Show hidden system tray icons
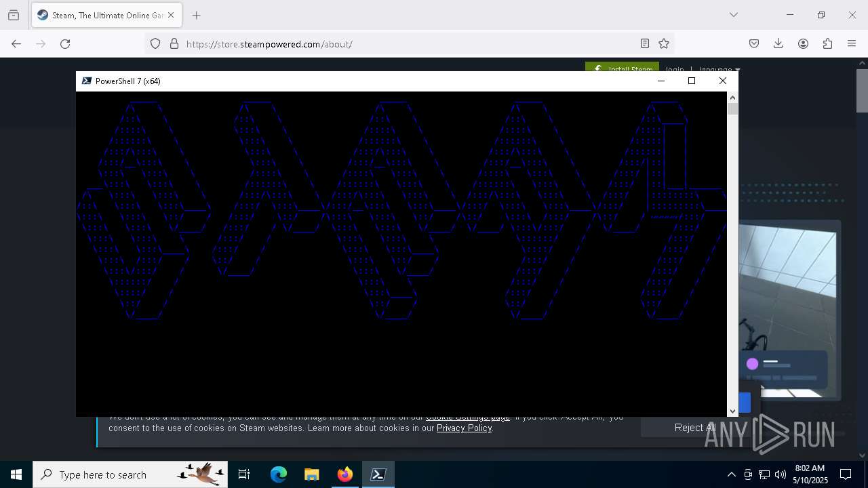This screenshot has height=488, width=868. [x=731, y=474]
